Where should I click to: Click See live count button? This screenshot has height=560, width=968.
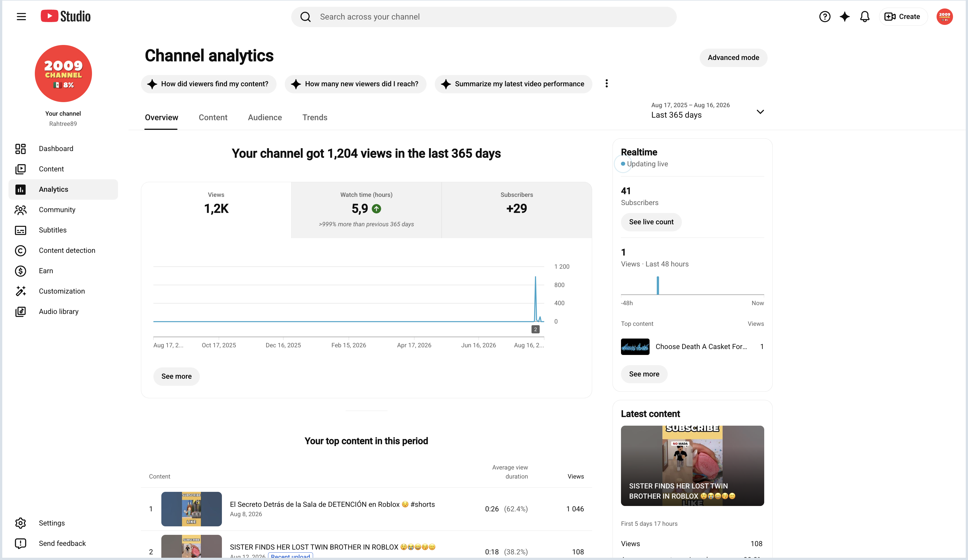coord(651,222)
